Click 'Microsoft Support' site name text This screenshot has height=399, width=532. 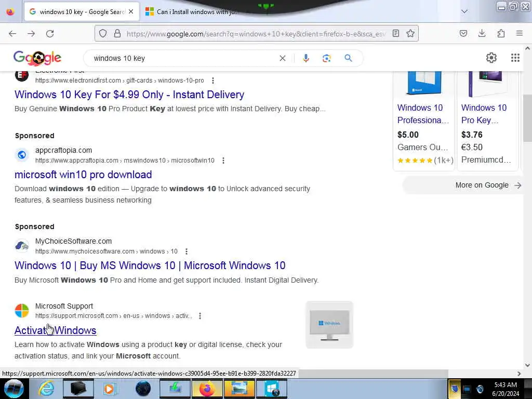coord(64,306)
